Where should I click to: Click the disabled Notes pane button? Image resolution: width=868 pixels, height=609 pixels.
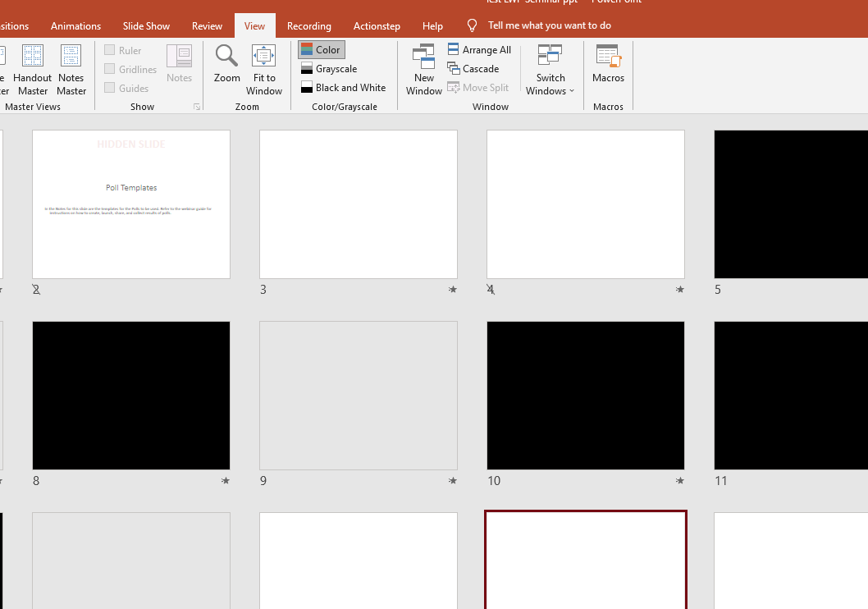click(x=180, y=64)
